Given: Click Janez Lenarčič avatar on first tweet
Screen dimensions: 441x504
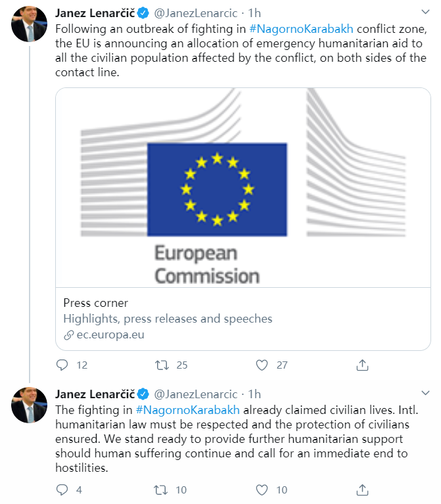Looking at the screenshot, I should [30, 26].
